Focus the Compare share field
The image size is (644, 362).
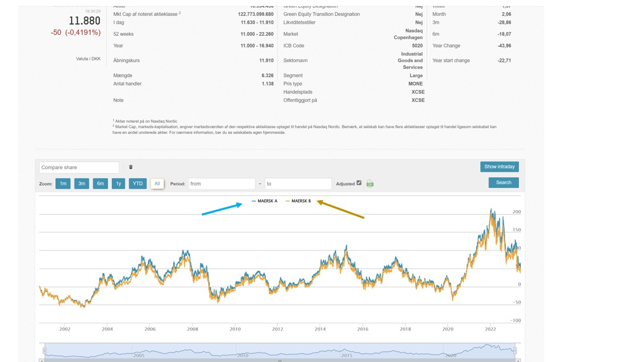(x=79, y=167)
